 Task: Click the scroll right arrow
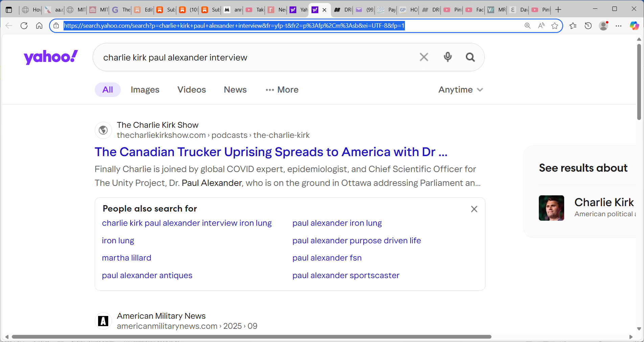631,337
